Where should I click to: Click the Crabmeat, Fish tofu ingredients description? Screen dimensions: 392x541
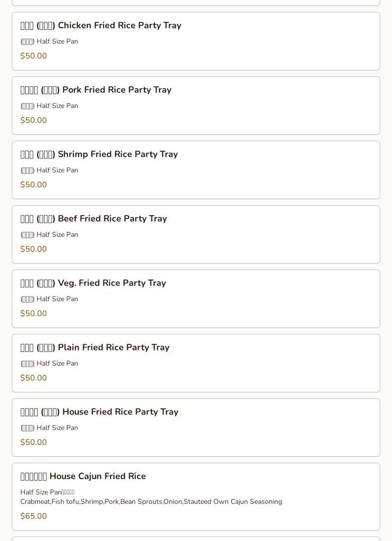pos(151,502)
